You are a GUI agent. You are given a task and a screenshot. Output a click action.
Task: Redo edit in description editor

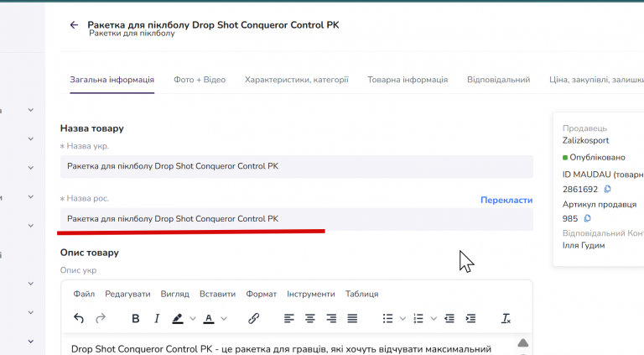(x=101, y=318)
